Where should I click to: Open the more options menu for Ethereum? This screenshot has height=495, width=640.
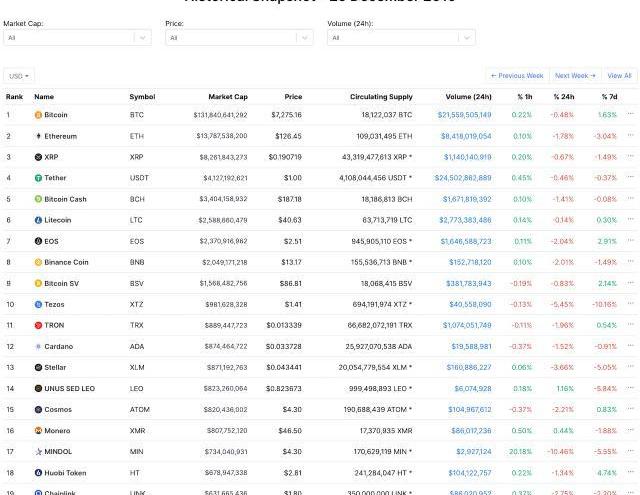(x=630, y=136)
